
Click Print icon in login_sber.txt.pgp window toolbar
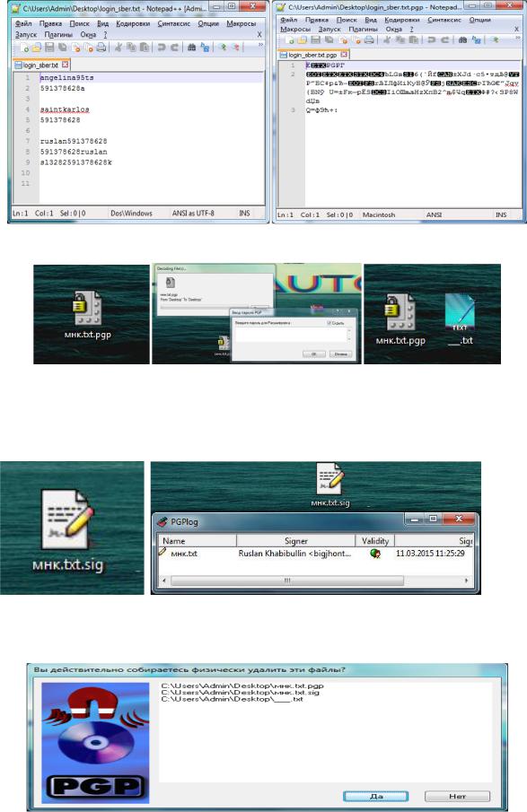click(x=369, y=39)
